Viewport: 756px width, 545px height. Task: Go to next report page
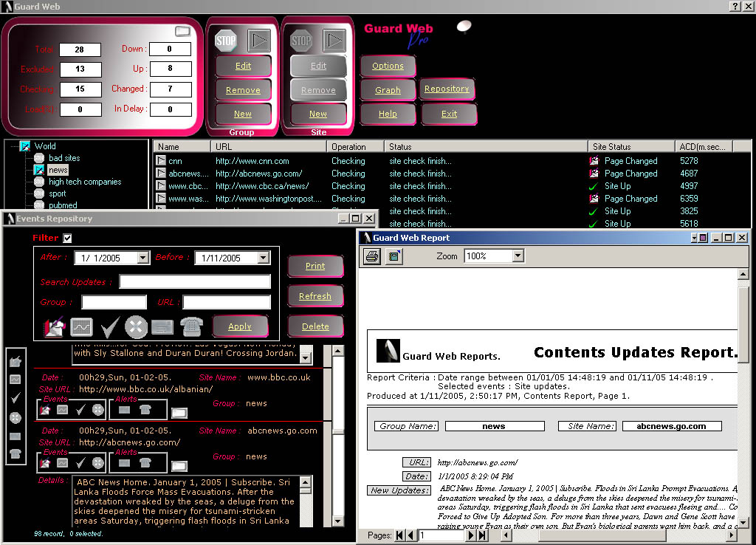471,535
